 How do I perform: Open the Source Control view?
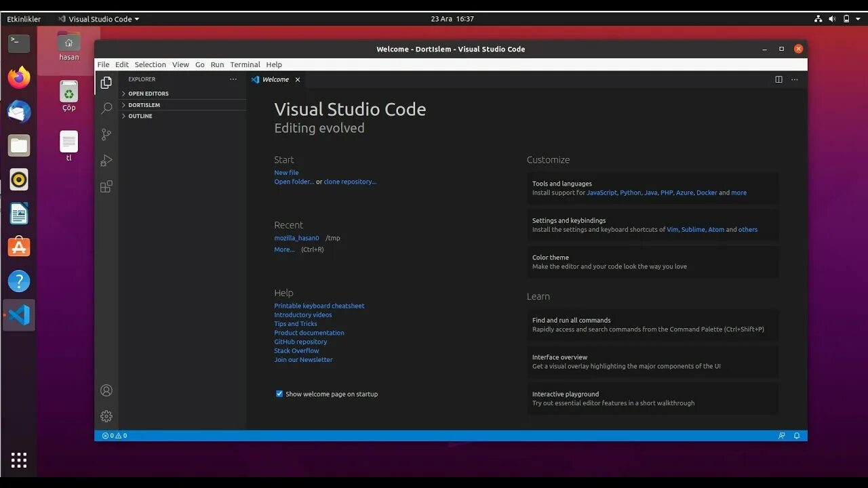(106, 134)
